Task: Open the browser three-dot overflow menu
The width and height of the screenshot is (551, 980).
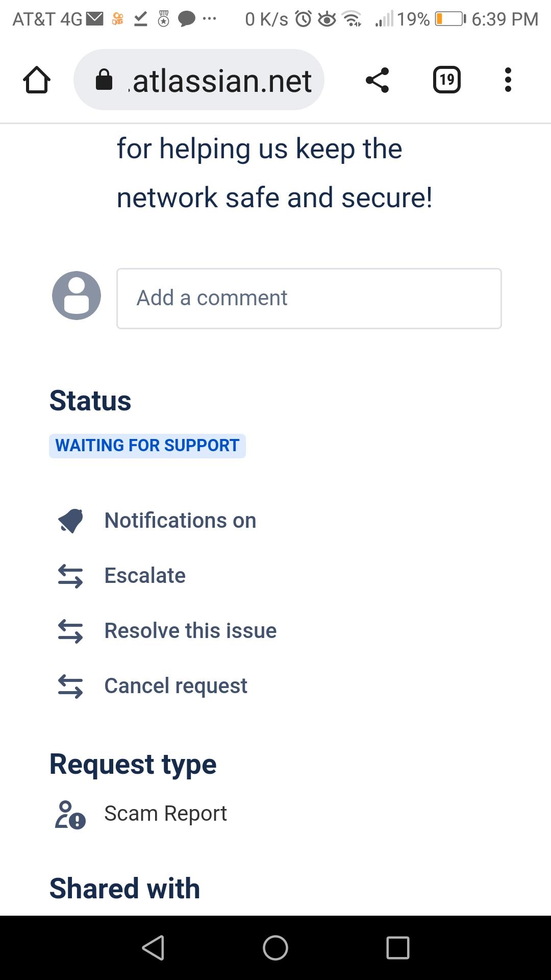Action: 508,80
